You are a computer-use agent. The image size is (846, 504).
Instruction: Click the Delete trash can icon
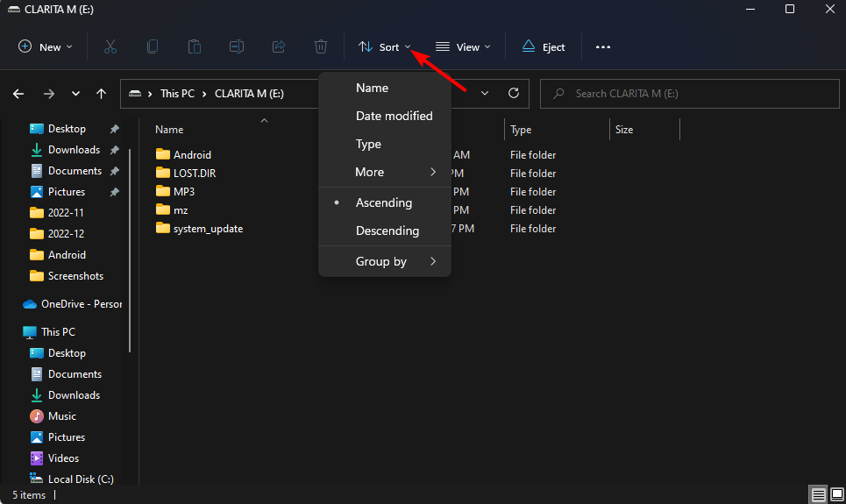(x=321, y=47)
